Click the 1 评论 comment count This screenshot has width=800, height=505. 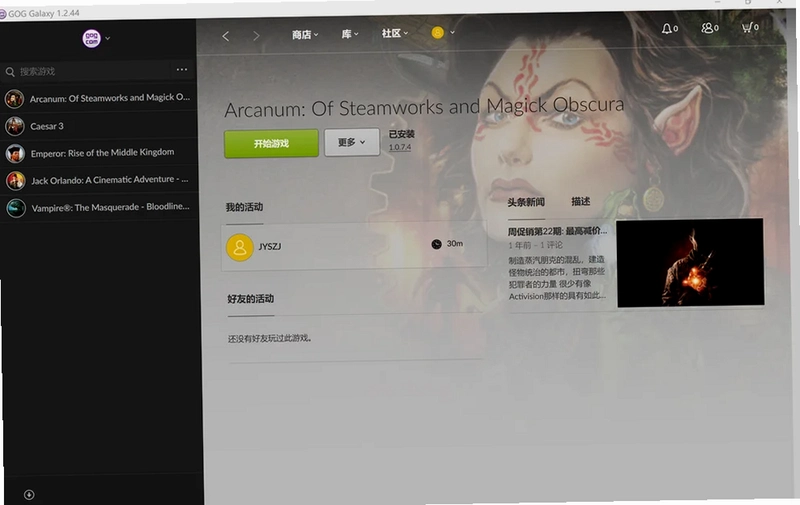tap(552, 245)
